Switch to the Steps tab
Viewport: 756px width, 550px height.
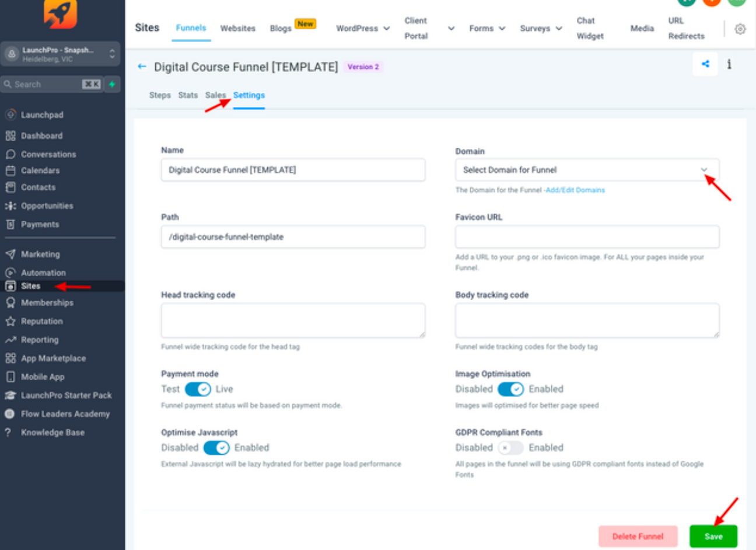pos(160,95)
